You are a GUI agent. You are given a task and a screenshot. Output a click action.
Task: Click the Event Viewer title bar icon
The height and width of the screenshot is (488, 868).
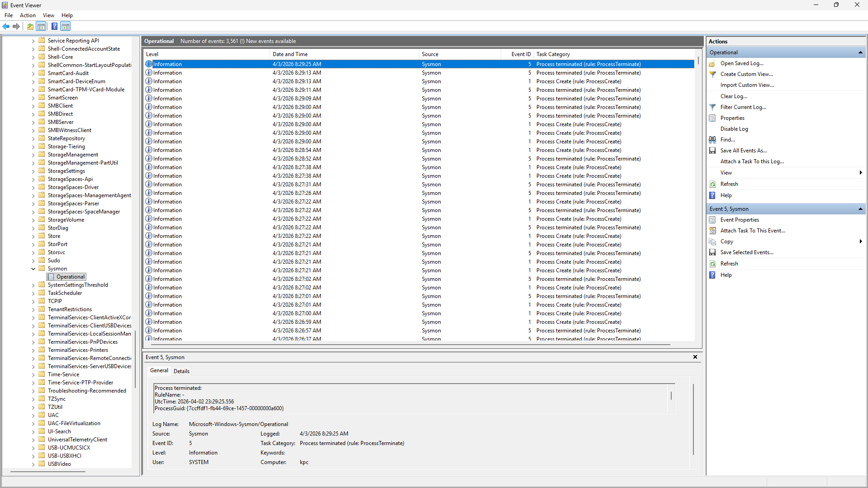point(5,5)
